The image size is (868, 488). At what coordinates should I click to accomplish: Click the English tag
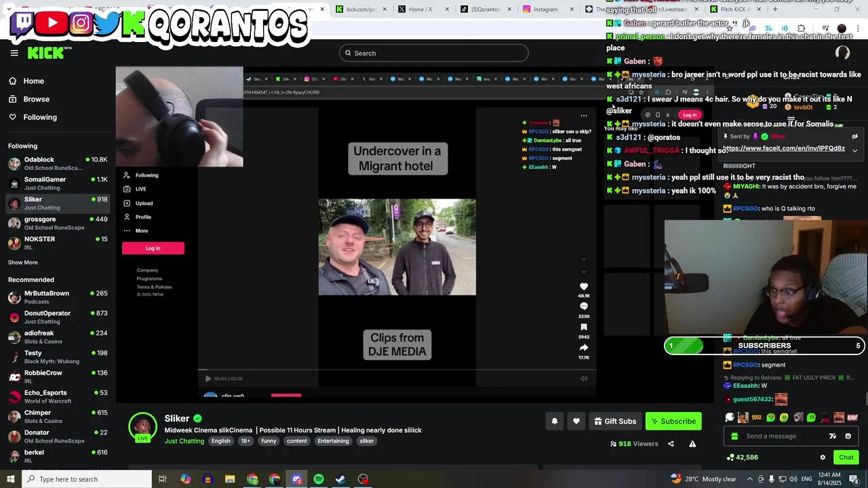click(220, 441)
